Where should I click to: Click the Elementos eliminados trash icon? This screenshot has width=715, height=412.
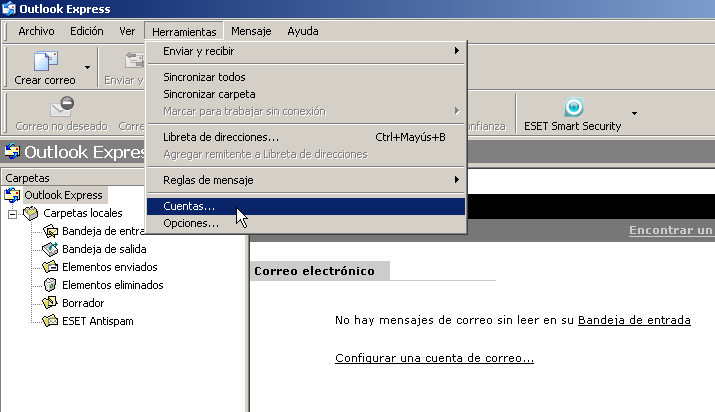[x=50, y=285]
